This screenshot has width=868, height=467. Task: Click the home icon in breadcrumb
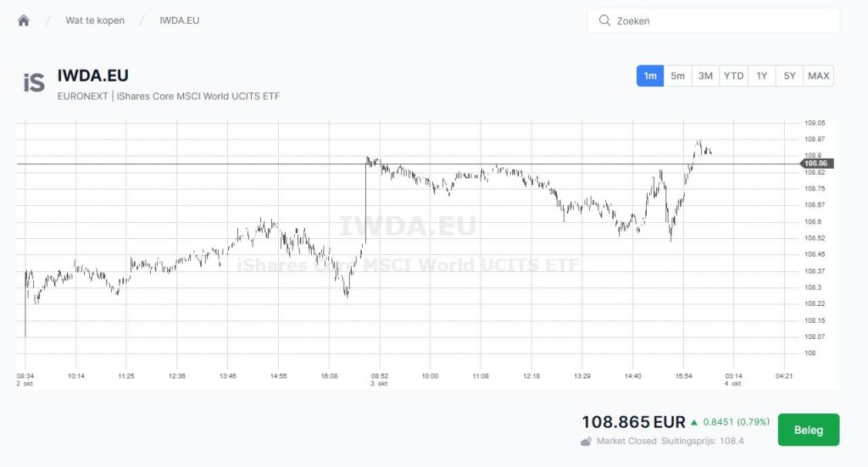click(x=24, y=20)
